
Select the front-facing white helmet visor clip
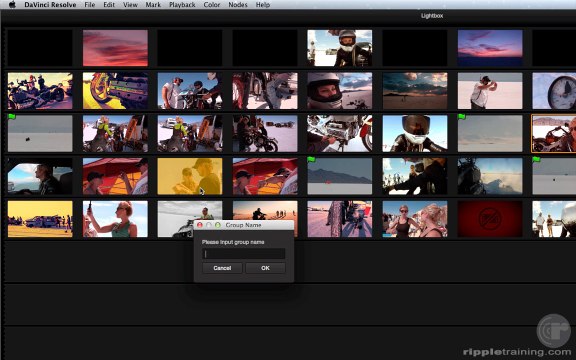tap(415, 133)
